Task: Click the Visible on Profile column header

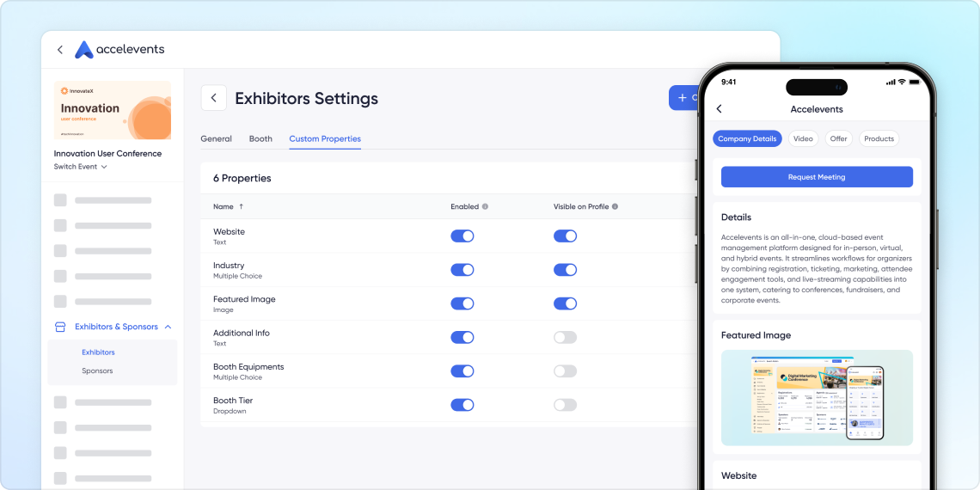Action: point(580,206)
